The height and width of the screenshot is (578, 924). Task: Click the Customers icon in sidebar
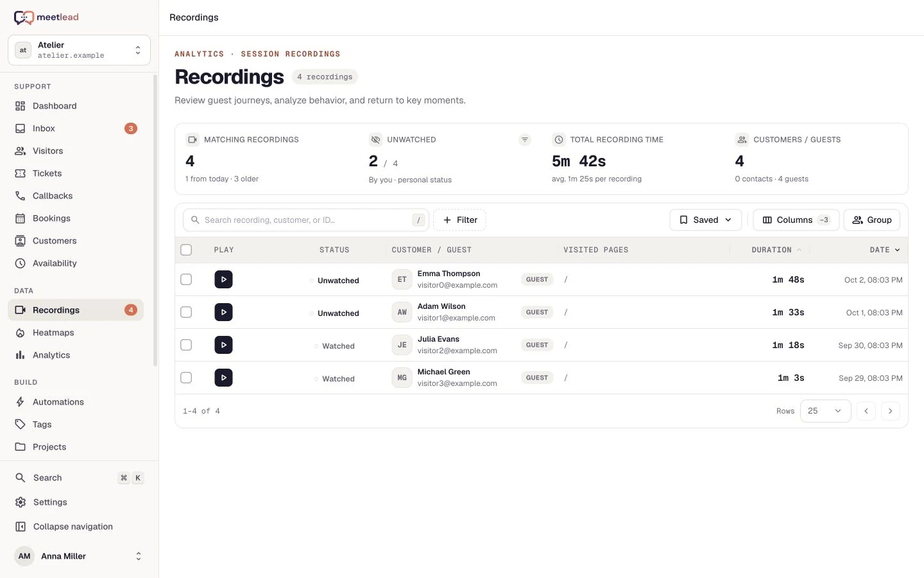click(21, 241)
